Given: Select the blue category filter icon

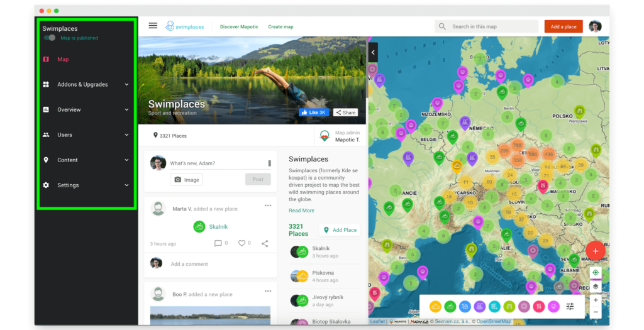Looking at the screenshot, I should [465, 306].
